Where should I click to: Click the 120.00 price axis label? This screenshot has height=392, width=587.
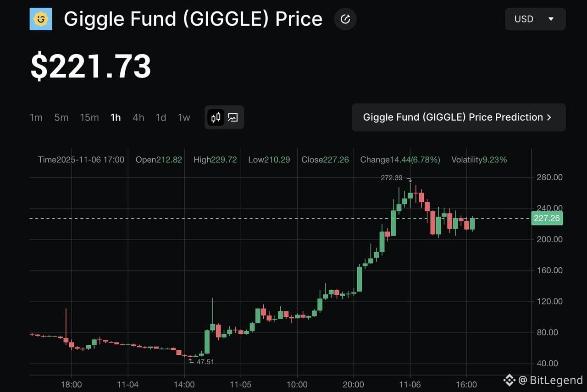coord(550,302)
